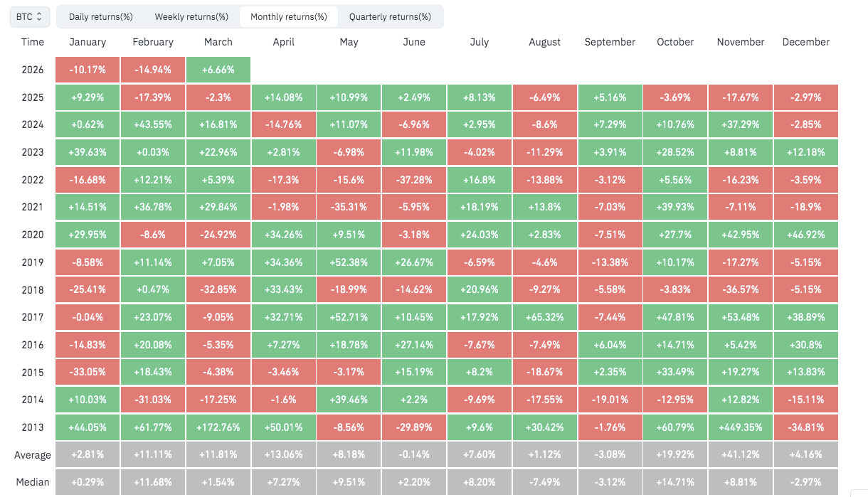This screenshot has height=497, width=868.
Task: Switch to Daily returns(%) tab
Action: (101, 16)
